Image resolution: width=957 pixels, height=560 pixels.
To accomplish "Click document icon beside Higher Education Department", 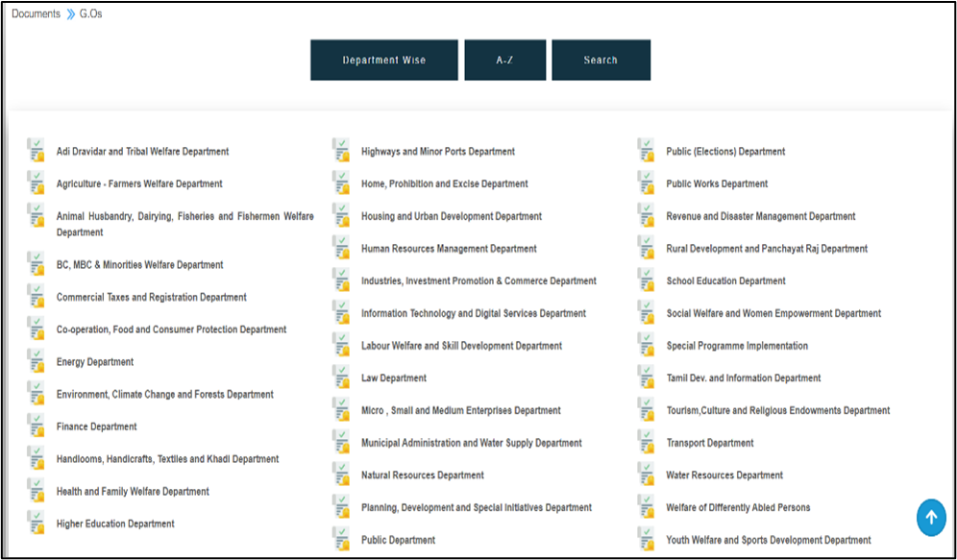I will (36, 523).
